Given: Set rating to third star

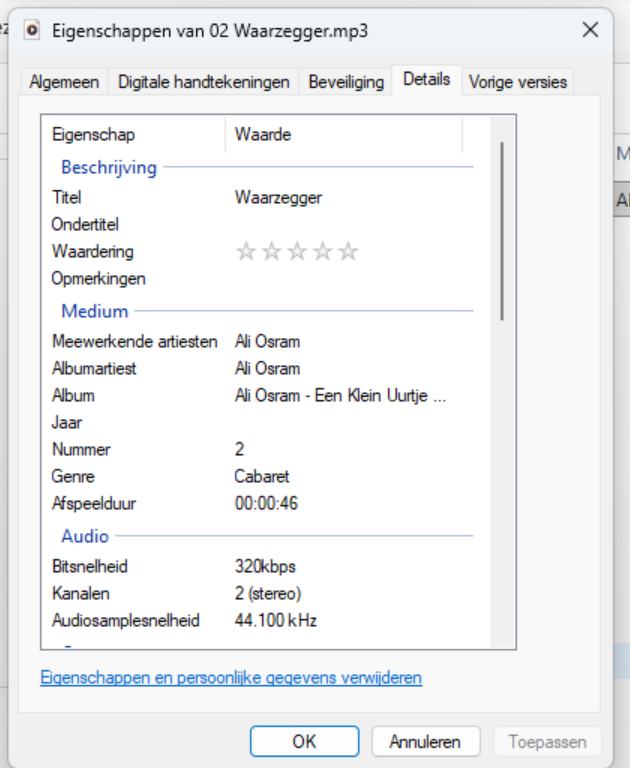Looking at the screenshot, I should click(297, 252).
